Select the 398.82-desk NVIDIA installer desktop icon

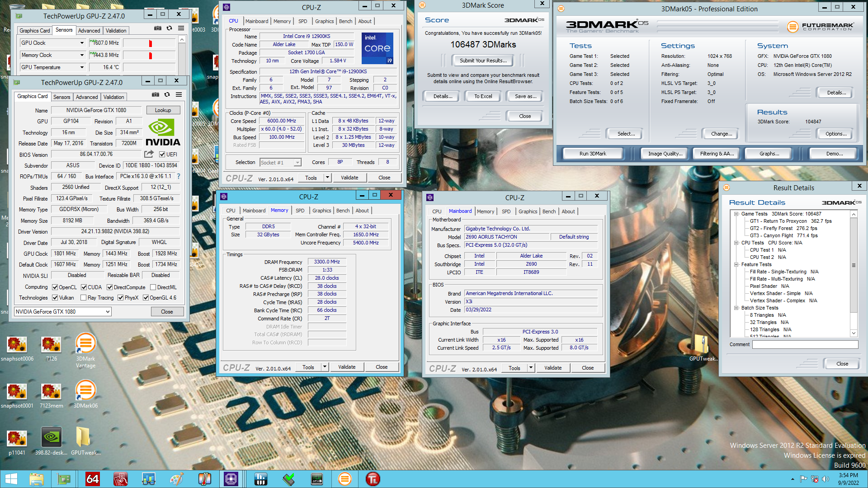point(52,441)
